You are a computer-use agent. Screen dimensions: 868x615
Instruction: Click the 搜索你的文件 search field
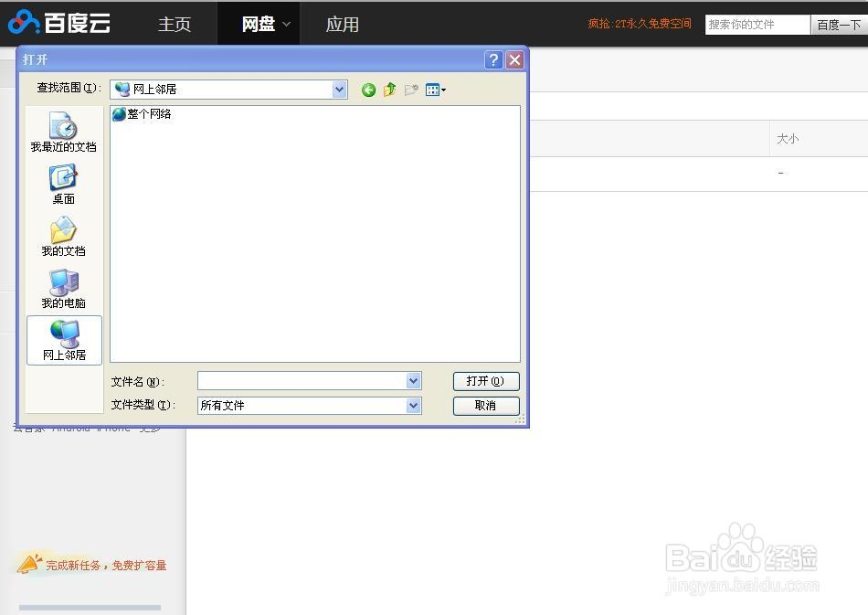(756, 24)
